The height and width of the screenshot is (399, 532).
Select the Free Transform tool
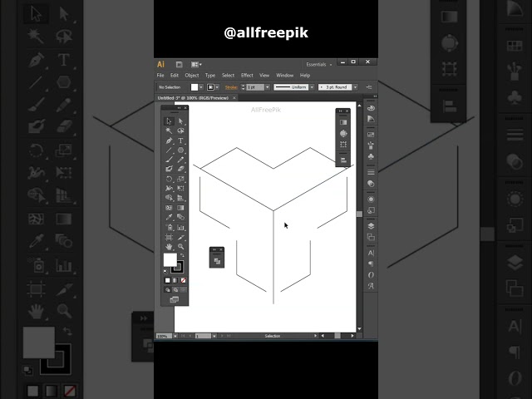[181, 189]
